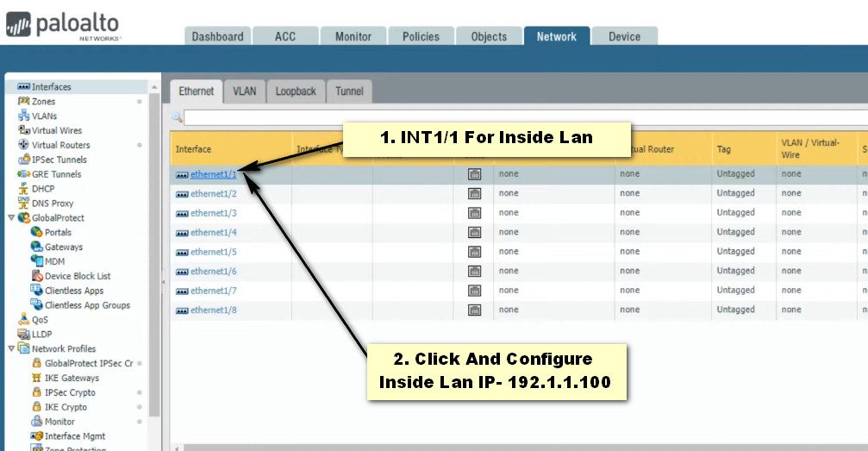Viewport: 868px width, 451px height.
Task: Open the ethernet1/2 interface link
Action: click(x=213, y=194)
